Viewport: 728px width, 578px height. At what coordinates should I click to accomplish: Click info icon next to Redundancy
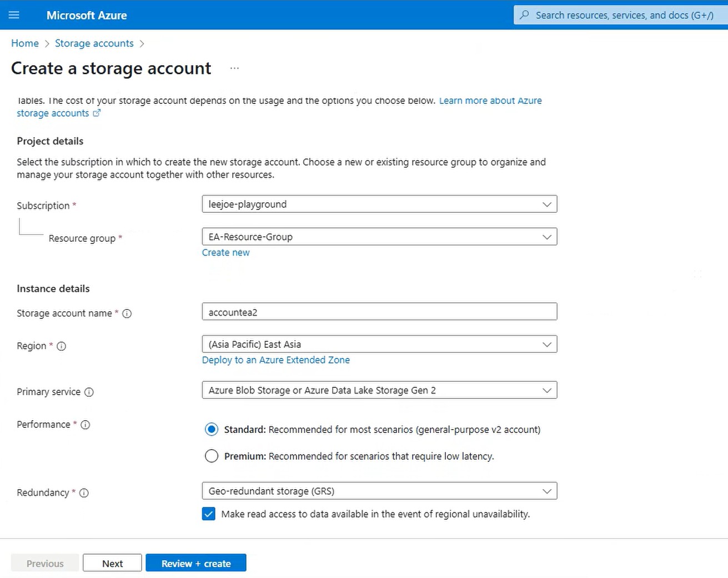[x=84, y=493]
